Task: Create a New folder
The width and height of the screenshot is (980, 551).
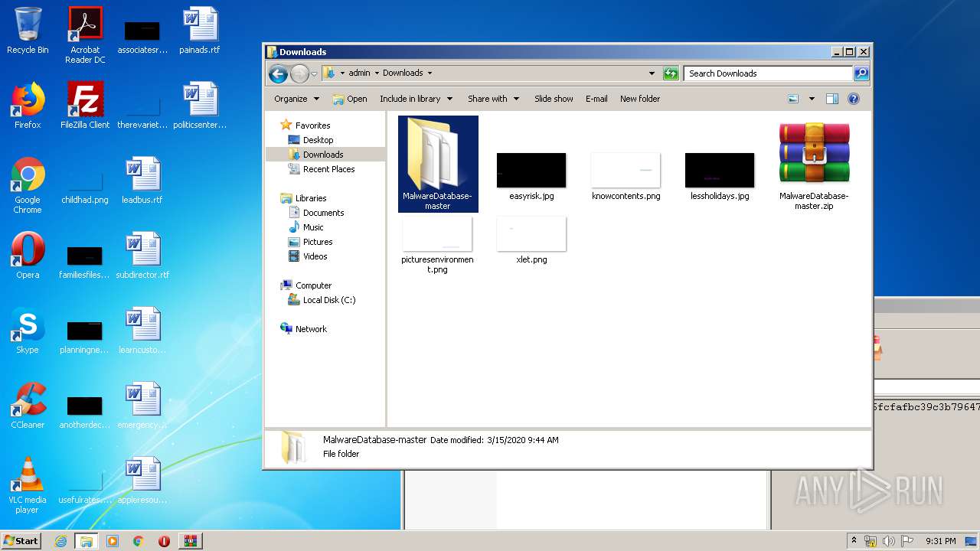Action: [x=640, y=99]
